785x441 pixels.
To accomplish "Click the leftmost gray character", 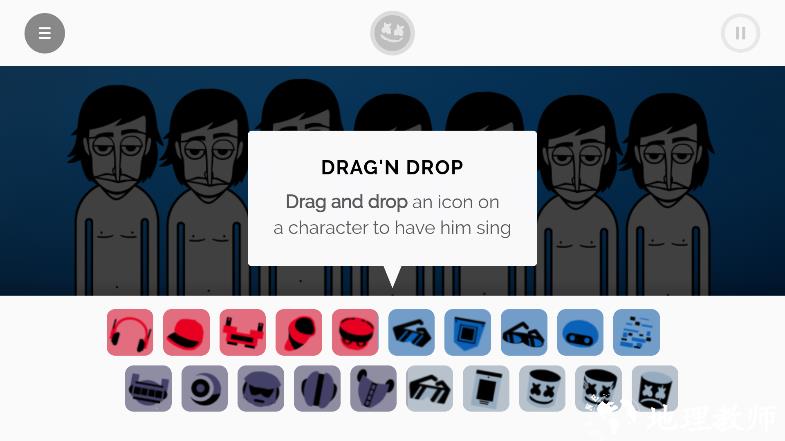I will pos(117,193).
